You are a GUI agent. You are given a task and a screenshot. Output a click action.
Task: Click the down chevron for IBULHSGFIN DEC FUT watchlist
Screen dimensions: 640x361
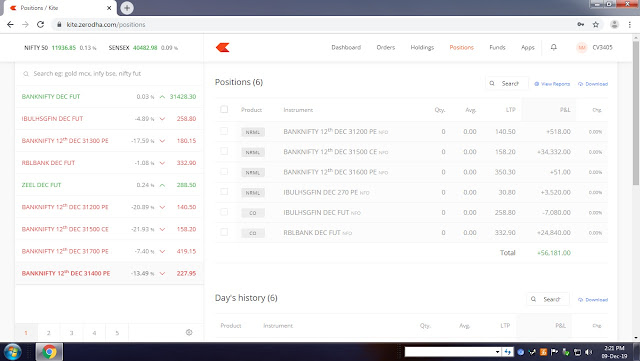[x=162, y=119]
